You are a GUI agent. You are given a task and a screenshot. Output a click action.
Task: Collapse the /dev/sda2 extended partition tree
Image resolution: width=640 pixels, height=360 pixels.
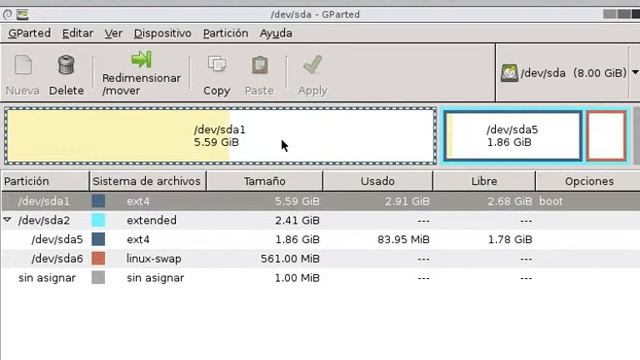click(x=7, y=220)
